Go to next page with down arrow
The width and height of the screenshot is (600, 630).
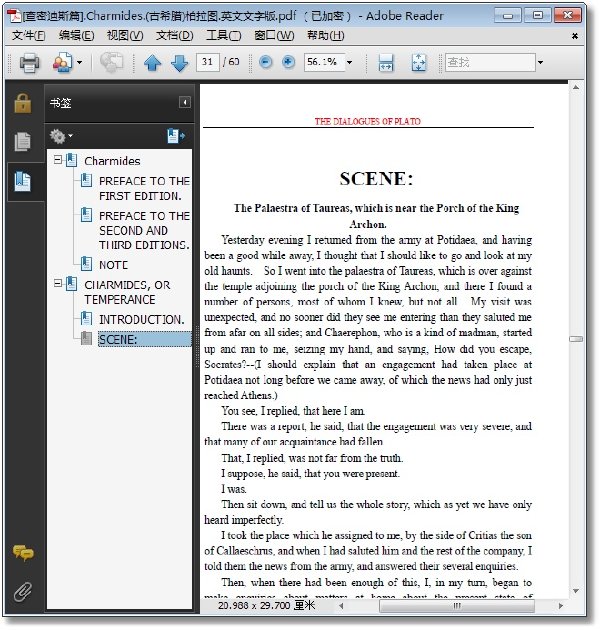point(179,63)
